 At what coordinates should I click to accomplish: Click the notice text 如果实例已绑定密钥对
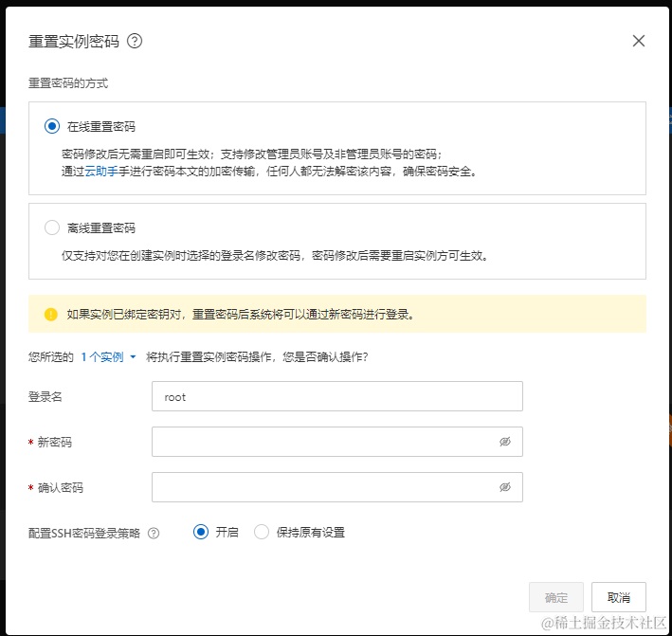[124, 315]
